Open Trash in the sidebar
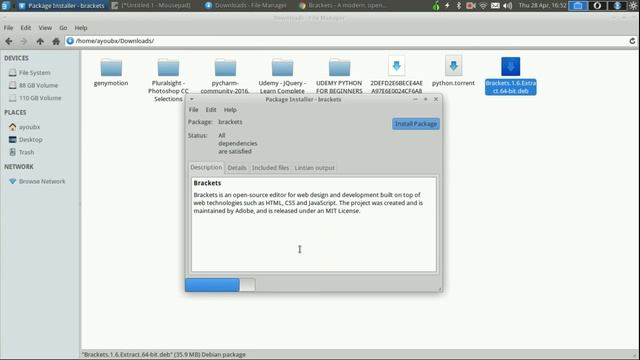640x360 pixels. tap(26, 152)
